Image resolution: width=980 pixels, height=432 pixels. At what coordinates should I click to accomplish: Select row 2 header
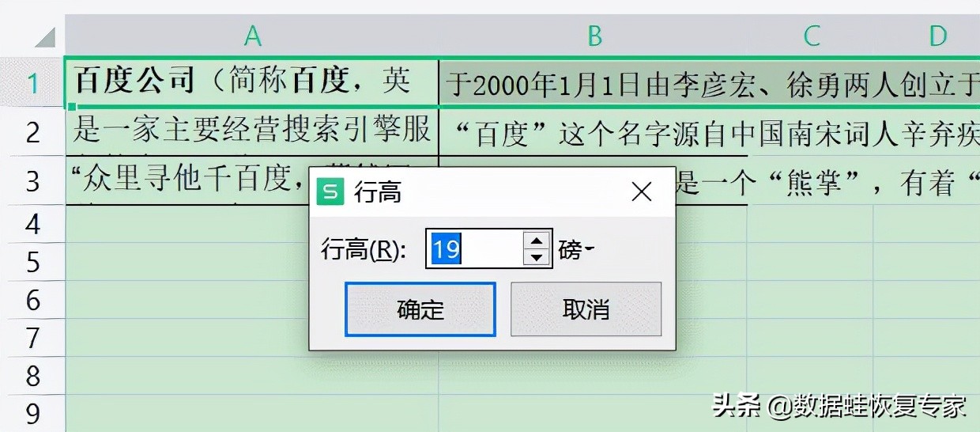click(32, 132)
